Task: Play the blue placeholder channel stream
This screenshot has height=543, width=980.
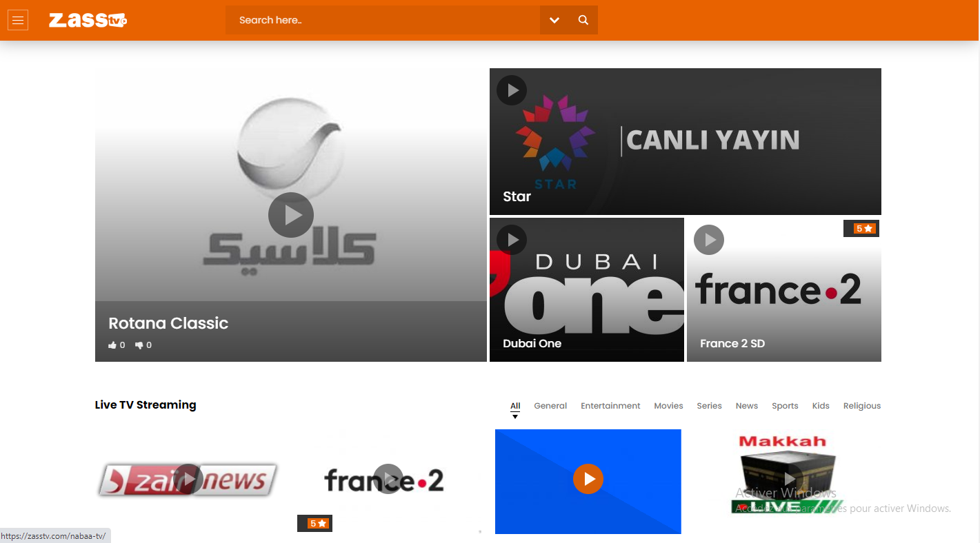Action: click(588, 479)
